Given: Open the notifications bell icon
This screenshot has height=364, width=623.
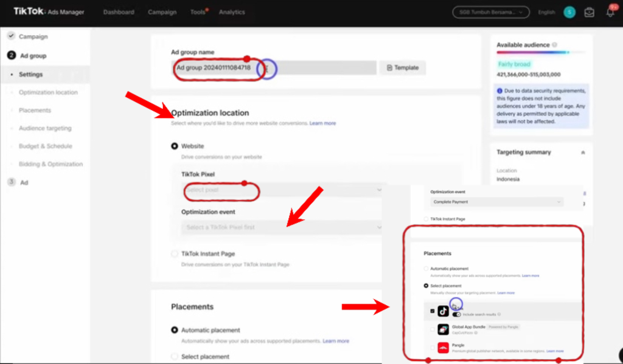Looking at the screenshot, I should point(610,12).
